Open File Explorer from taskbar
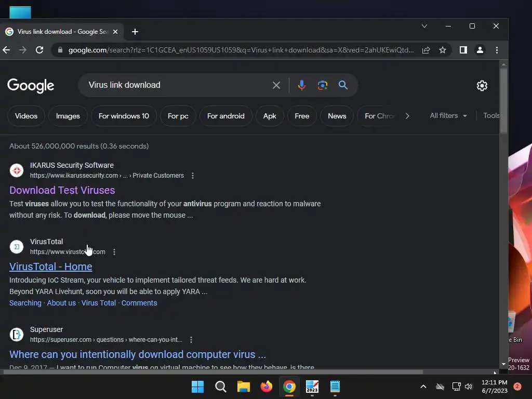The height and width of the screenshot is (399, 532). [243, 387]
